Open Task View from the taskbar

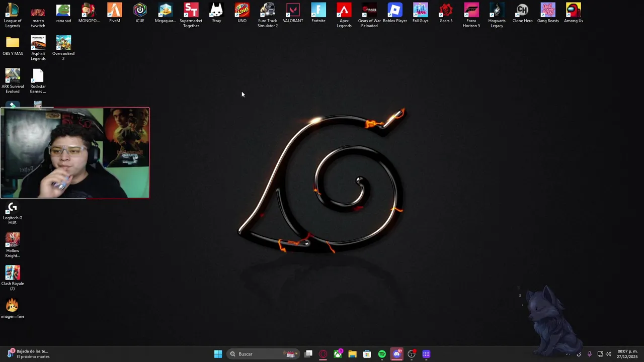[308, 354]
